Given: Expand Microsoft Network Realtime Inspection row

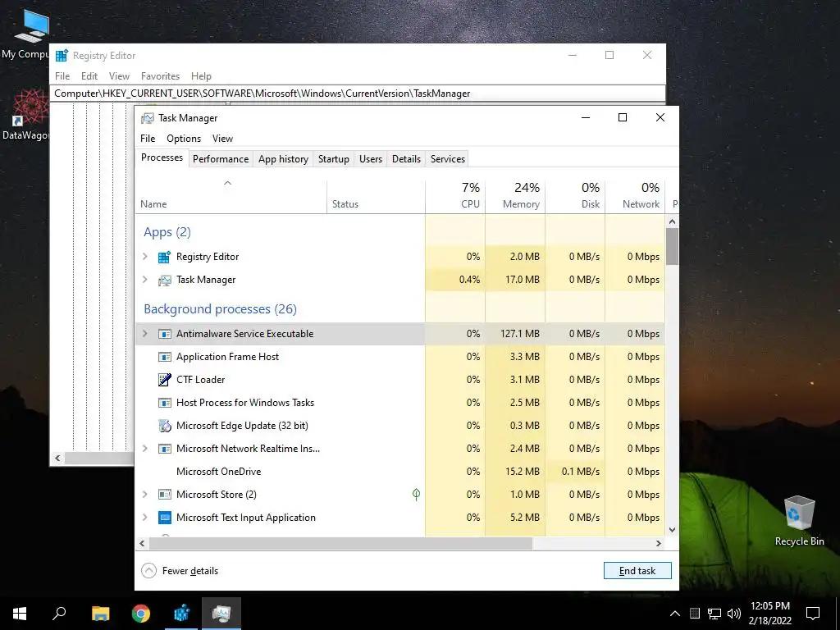Looking at the screenshot, I should (x=144, y=449).
